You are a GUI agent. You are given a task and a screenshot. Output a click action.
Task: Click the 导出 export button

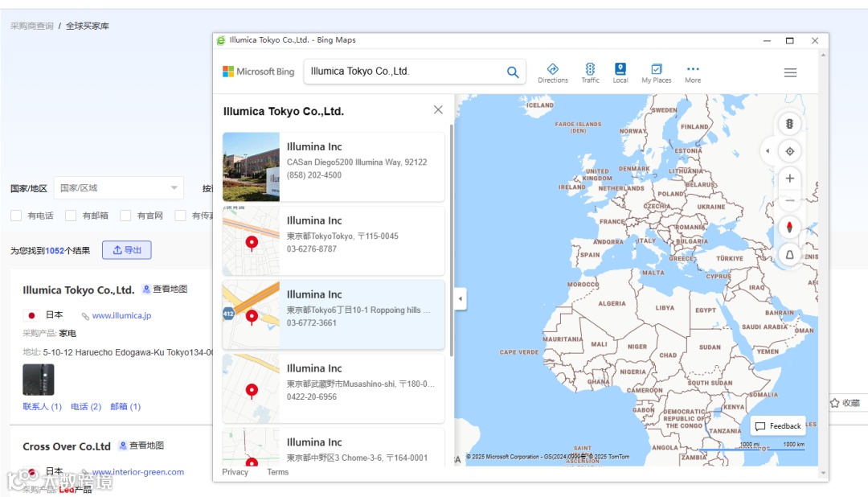[127, 250]
